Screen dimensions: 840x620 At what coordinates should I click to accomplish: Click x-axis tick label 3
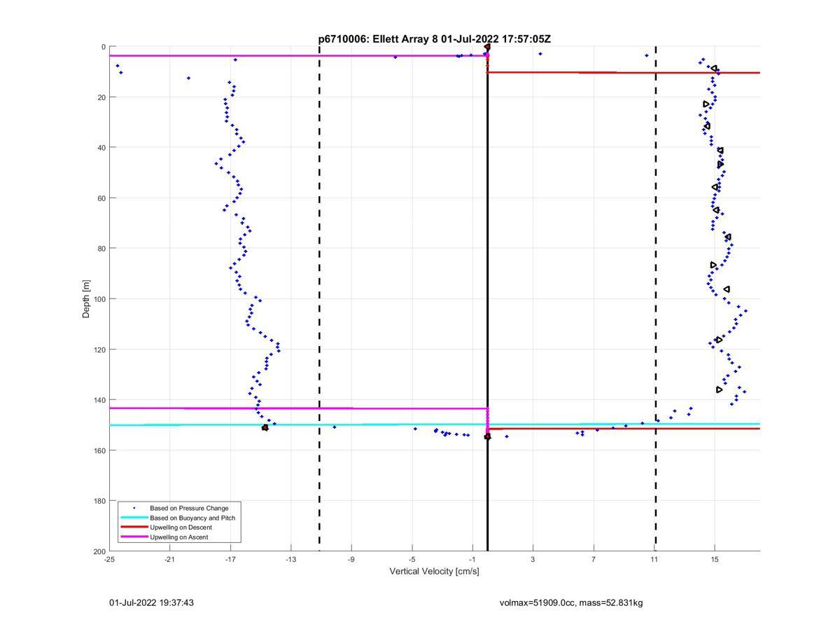533,559
